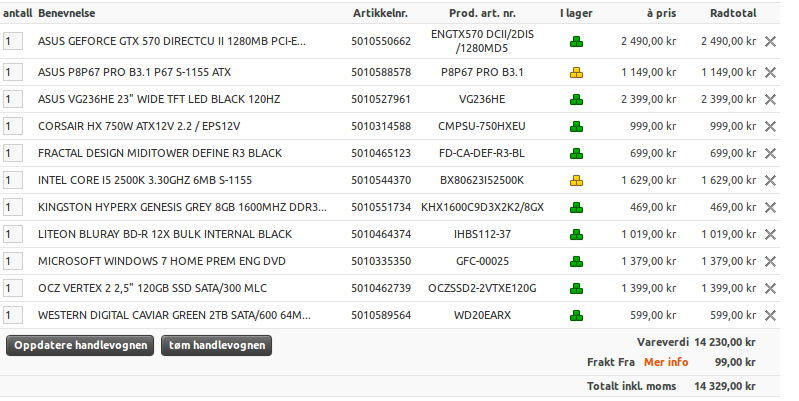Edit quantity field for LiteOn Bluray BD-R

pyautogui.click(x=13, y=234)
